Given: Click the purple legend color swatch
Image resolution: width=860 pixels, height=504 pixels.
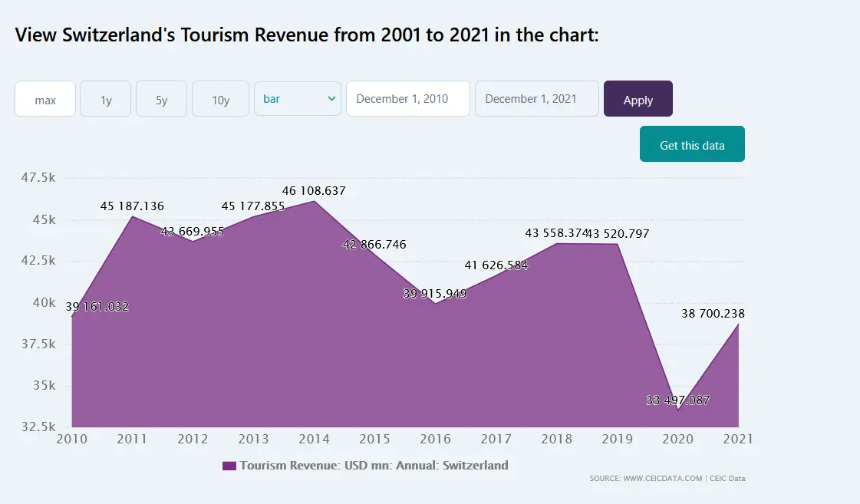Looking at the screenshot, I should pyautogui.click(x=229, y=466).
